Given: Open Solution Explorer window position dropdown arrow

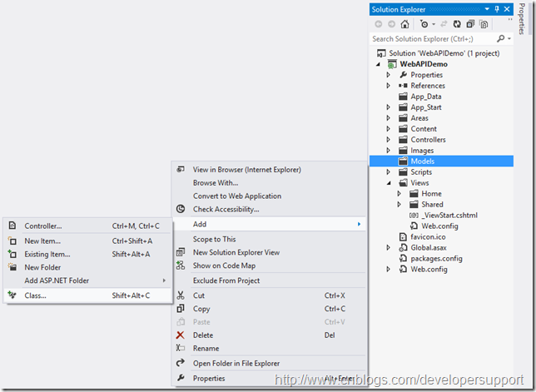Looking at the screenshot, I should (x=487, y=9).
